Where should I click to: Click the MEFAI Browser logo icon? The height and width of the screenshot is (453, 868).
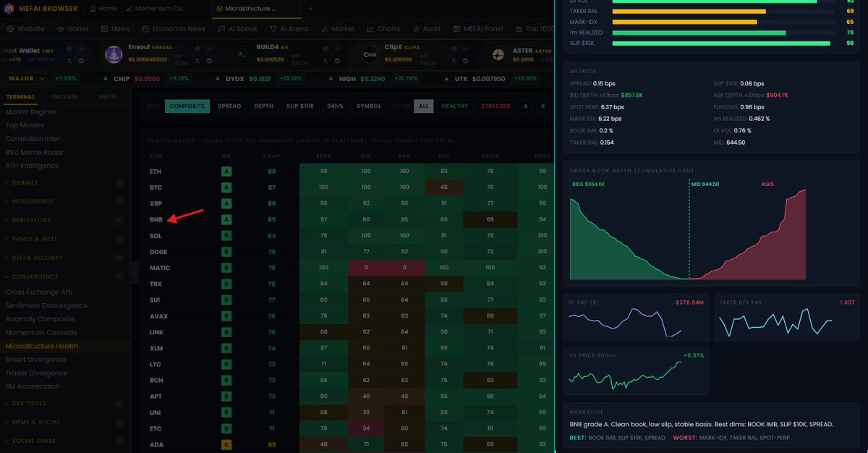click(9, 9)
